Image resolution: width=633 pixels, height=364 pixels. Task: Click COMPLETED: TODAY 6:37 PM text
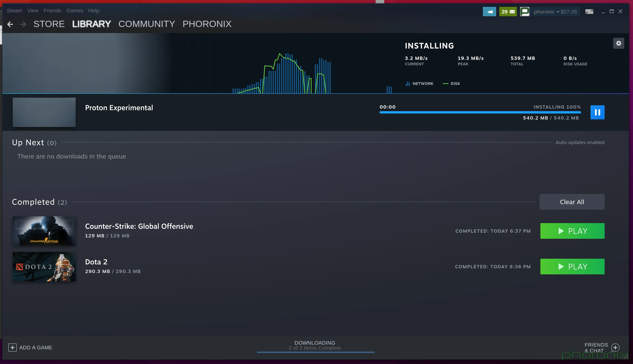493,231
